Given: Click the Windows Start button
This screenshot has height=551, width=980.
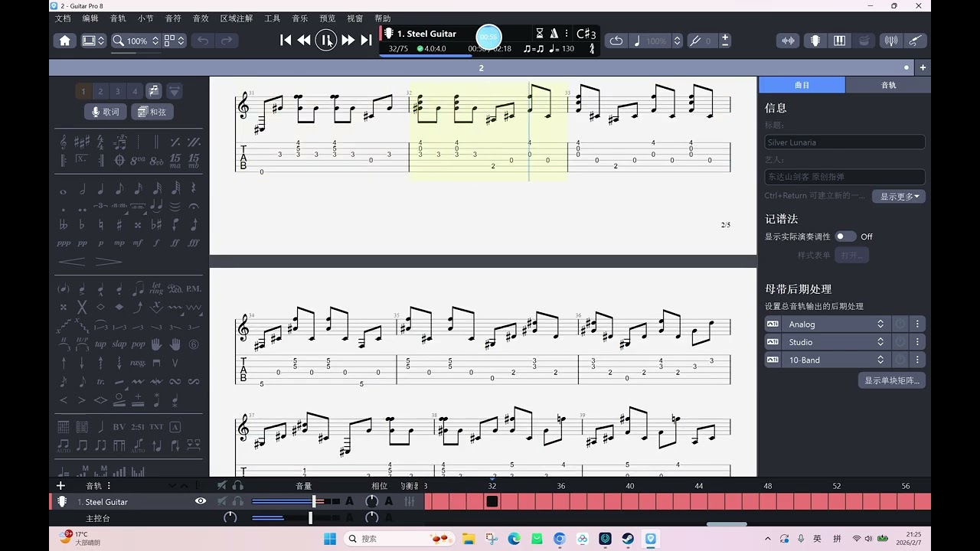Looking at the screenshot, I should coord(330,539).
